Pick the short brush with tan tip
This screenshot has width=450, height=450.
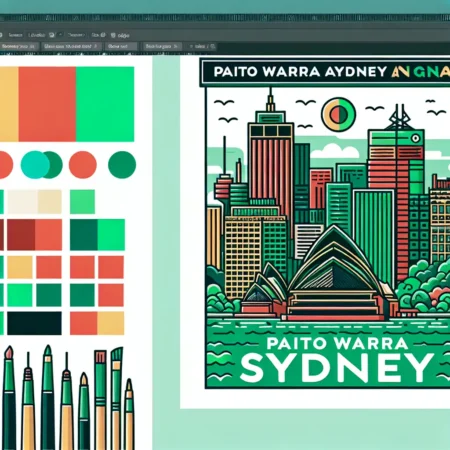84,412
